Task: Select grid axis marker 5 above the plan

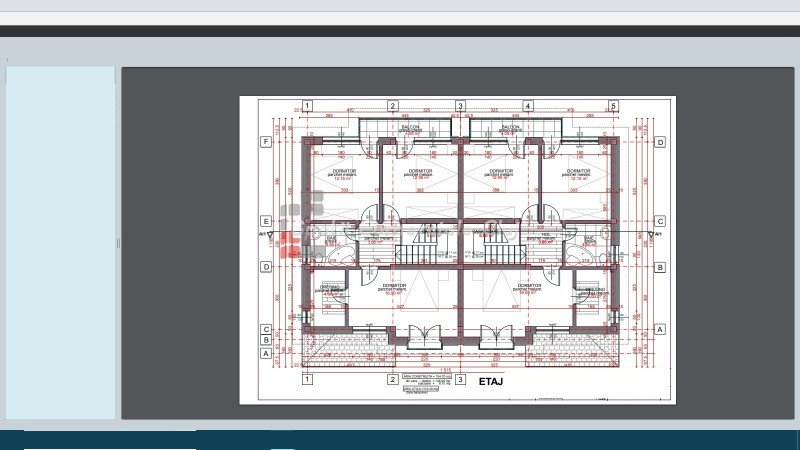Action: tap(613, 105)
